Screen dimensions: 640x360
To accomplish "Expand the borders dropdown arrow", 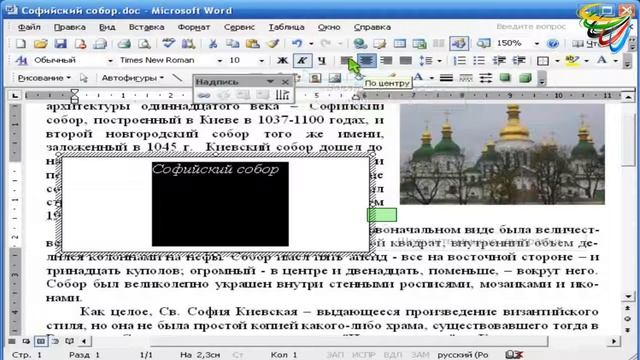I will pyautogui.click(x=557, y=61).
